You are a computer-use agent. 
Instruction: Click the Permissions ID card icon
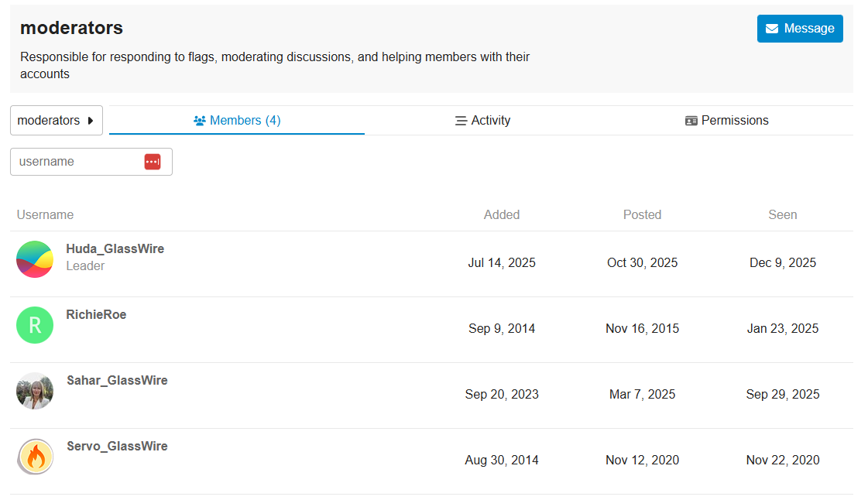691,121
